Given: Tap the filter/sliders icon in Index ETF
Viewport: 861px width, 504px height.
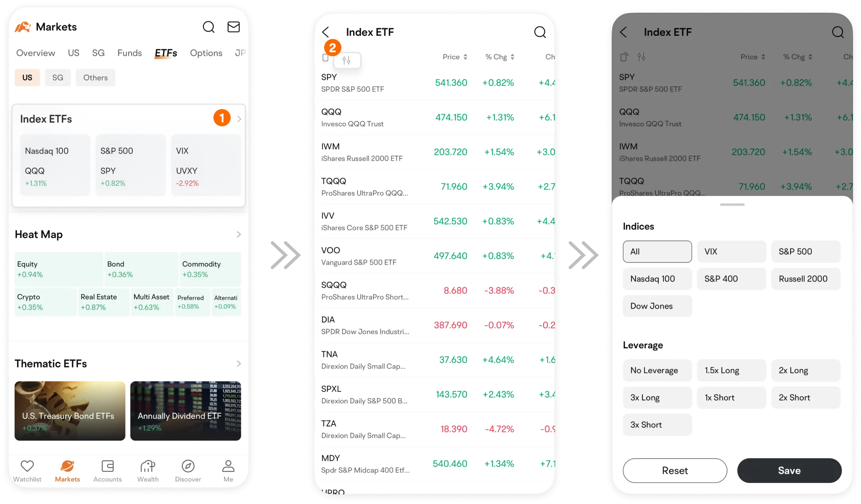Looking at the screenshot, I should tap(347, 58).
